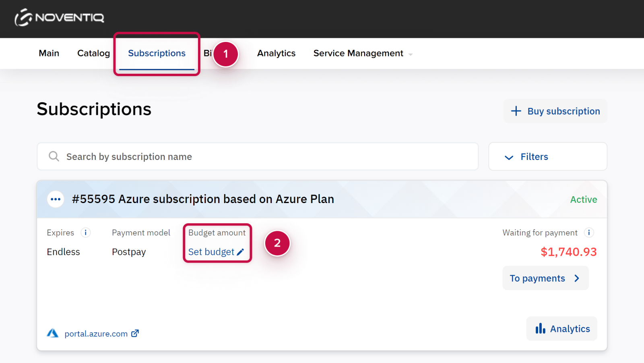The height and width of the screenshot is (363, 644).
Task: Click the Noventiq logo
Action: coord(60,18)
